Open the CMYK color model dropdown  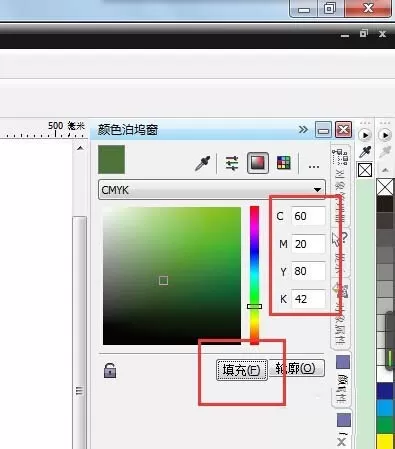[x=212, y=190]
